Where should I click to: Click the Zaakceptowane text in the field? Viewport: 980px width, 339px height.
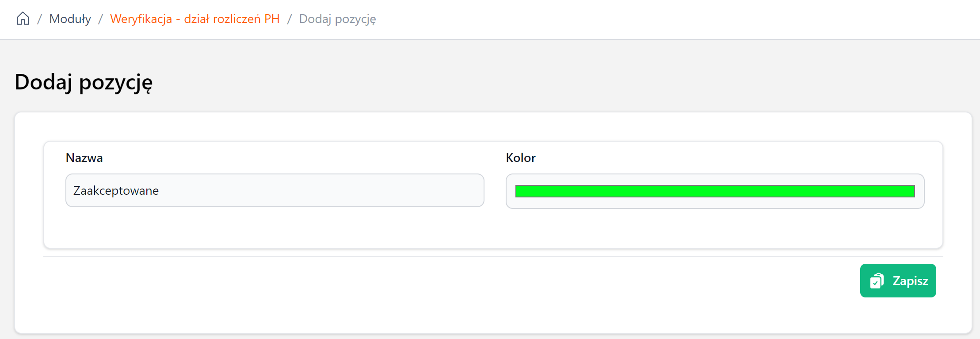(116, 191)
